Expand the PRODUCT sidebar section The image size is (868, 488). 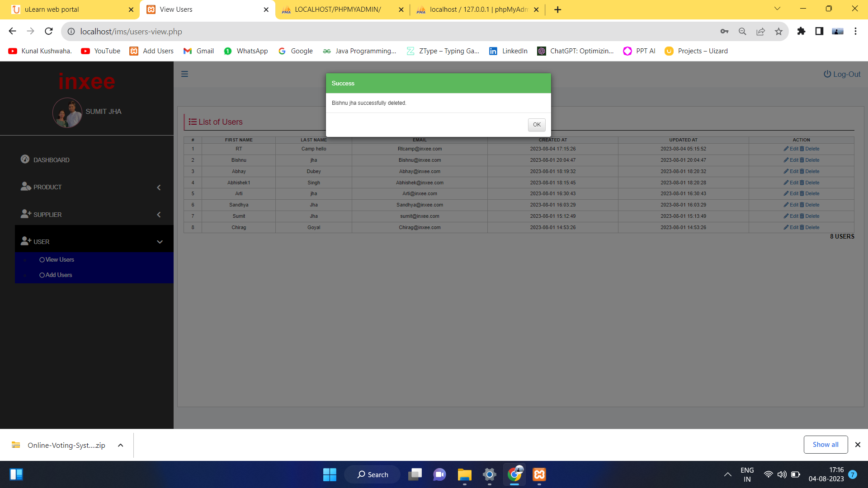coord(159,187)
